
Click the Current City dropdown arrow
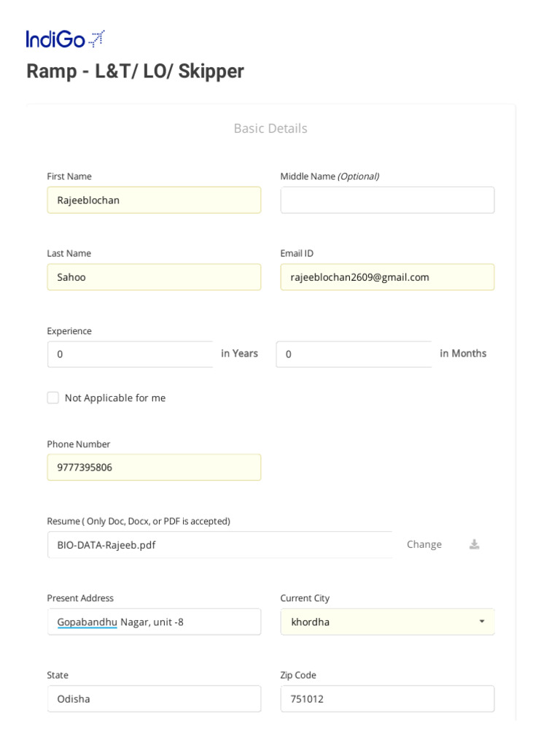click(x=481, y=622)
